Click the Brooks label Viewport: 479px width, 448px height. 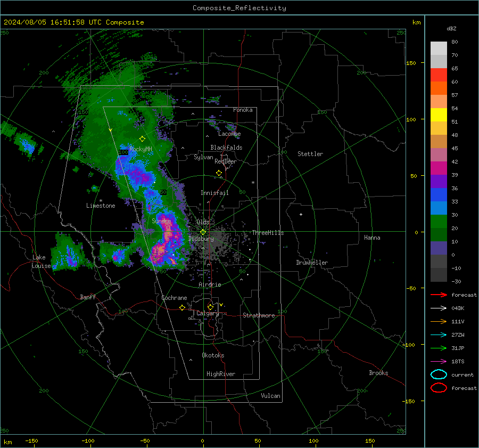pyautogui.click(x=378, y=373)
